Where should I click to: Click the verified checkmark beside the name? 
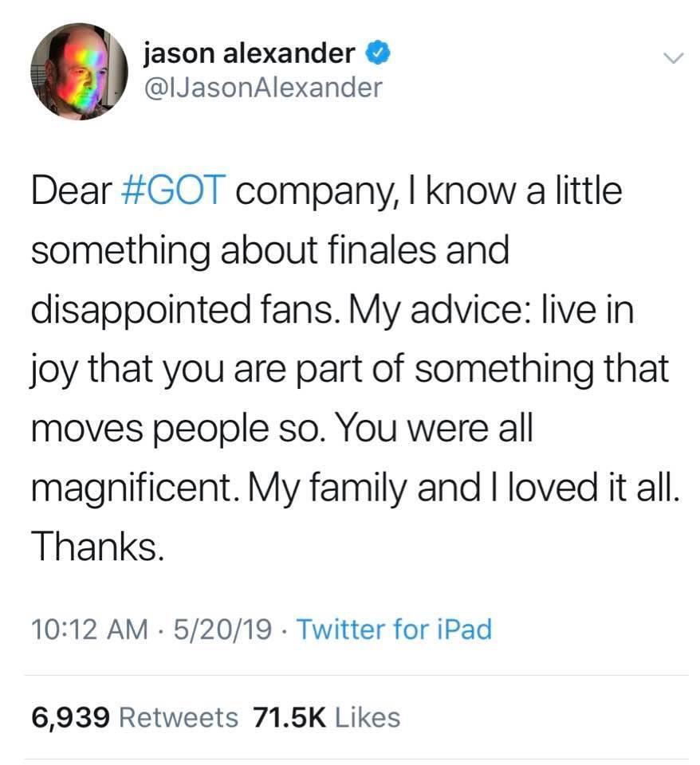[377, 52]
